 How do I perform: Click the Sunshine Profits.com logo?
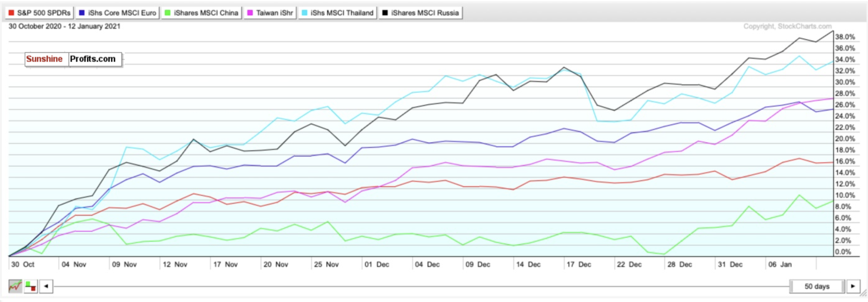73,59
